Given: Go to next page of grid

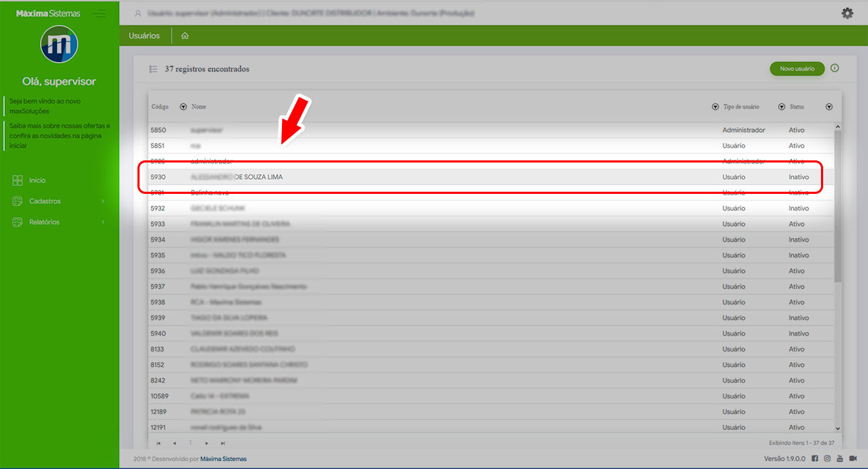Looking at the screenshot, I should [x=206, y=443].
